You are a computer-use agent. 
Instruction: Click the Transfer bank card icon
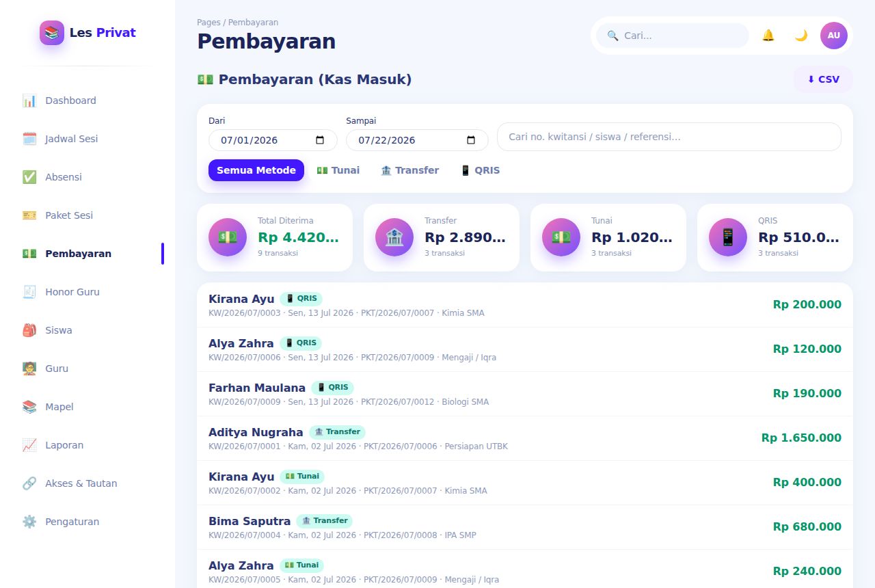394,237
